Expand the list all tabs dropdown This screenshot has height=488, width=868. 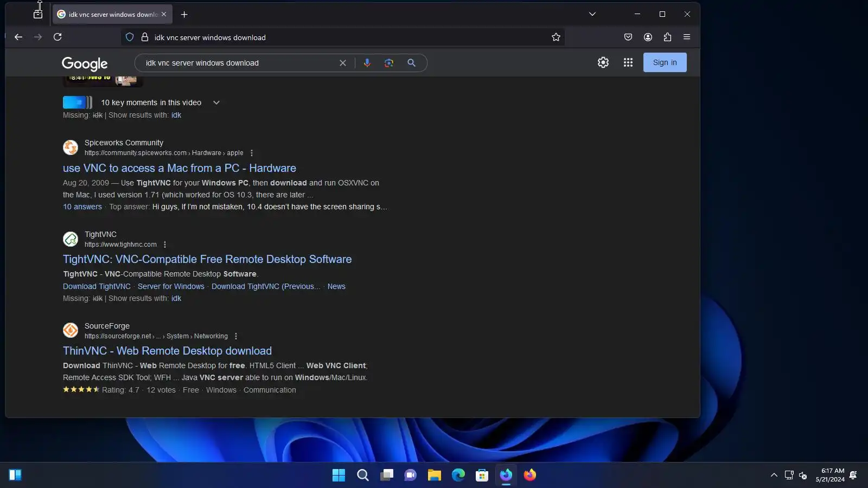pos(592,14)
